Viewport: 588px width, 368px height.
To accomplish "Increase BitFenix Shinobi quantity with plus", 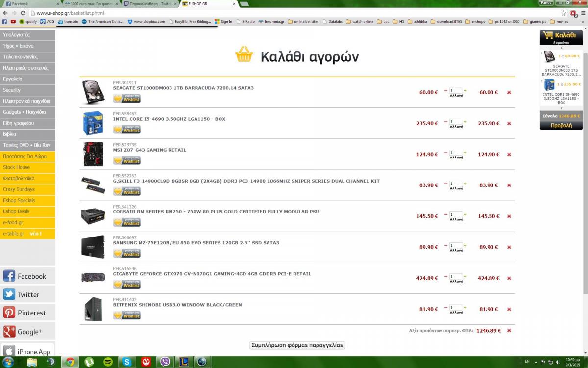I will 465,307.
